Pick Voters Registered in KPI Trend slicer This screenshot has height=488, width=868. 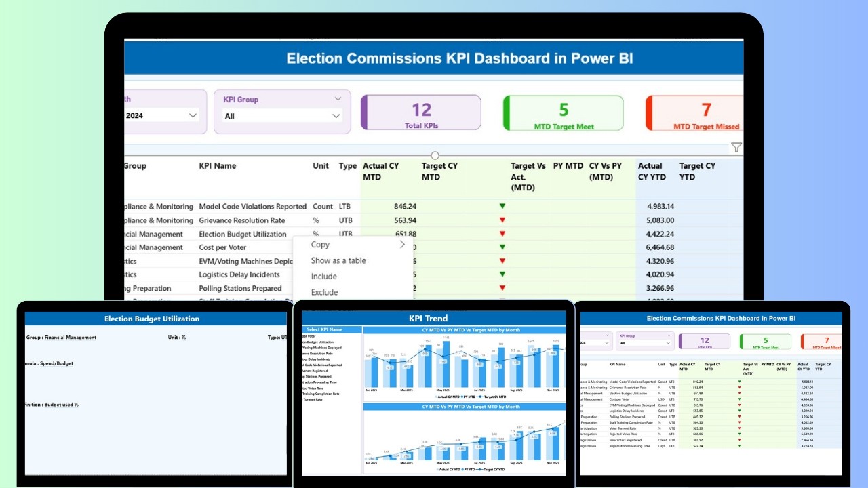pos(315,371)
